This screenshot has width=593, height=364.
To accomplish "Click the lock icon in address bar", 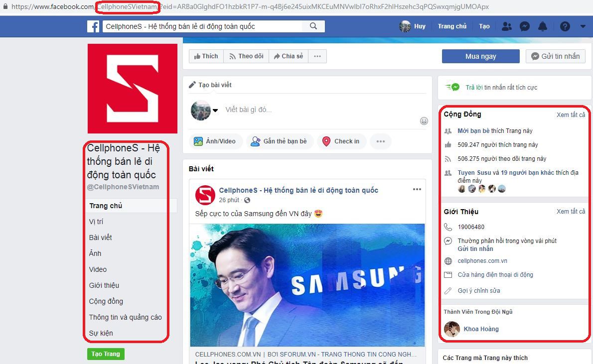I will coord(5,6).
